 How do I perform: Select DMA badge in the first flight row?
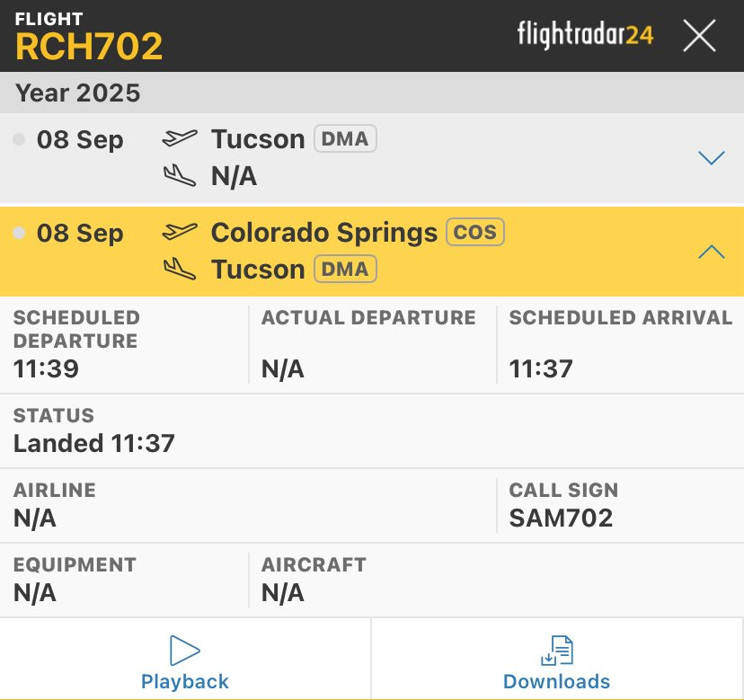(345, 138)
